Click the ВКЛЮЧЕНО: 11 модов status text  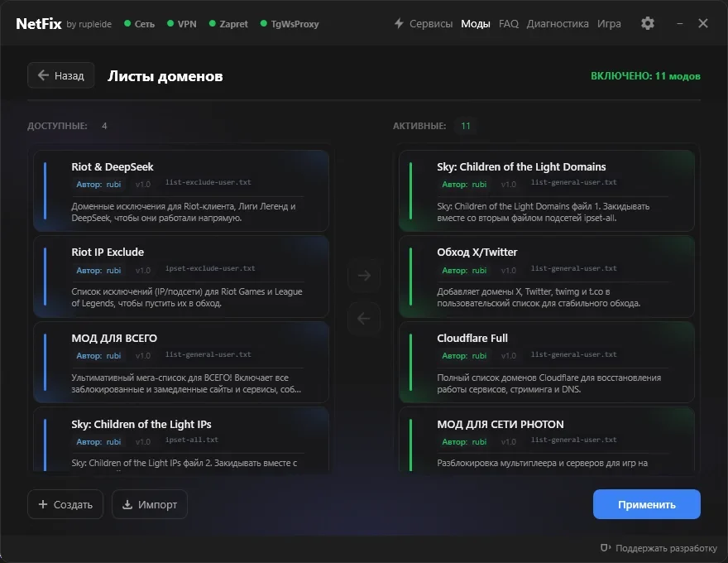[645, 76]
